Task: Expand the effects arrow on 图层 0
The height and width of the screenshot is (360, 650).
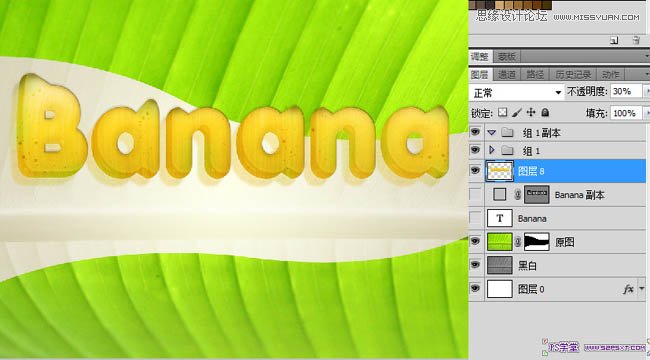Action: [642, 289]
